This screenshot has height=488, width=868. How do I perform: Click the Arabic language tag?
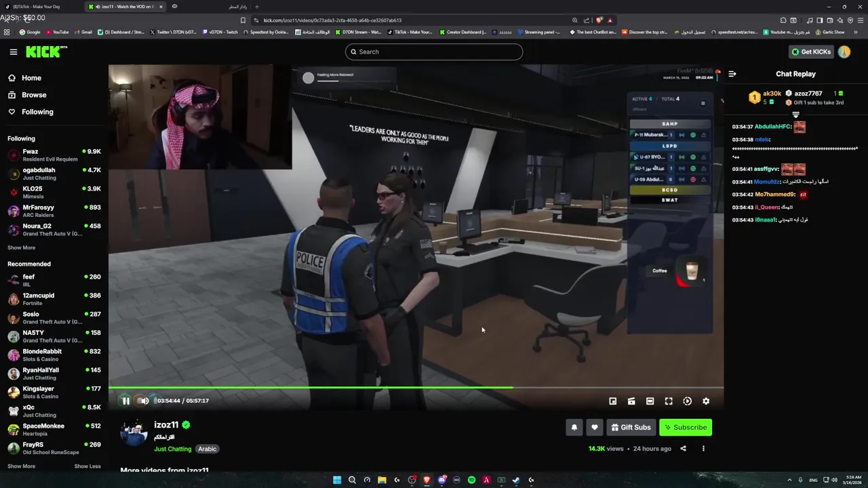[x=208, y=449]
